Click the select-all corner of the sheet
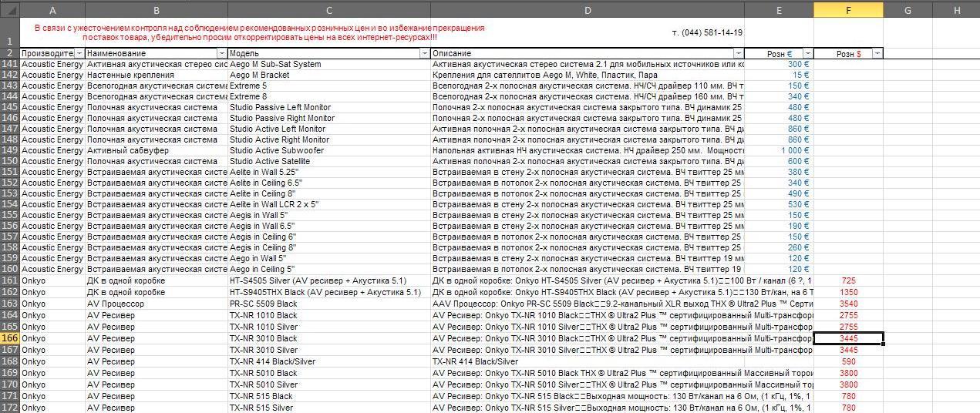The width and height of the screenshot is (980, 413). click(10, 10)
